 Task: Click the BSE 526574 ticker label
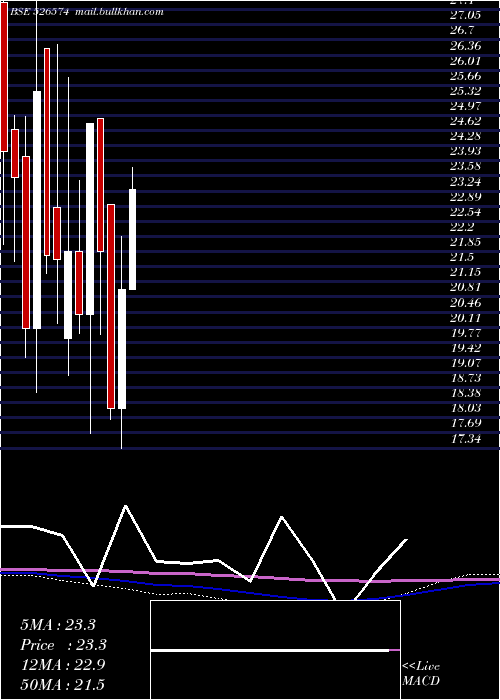(x=39, y=12)
